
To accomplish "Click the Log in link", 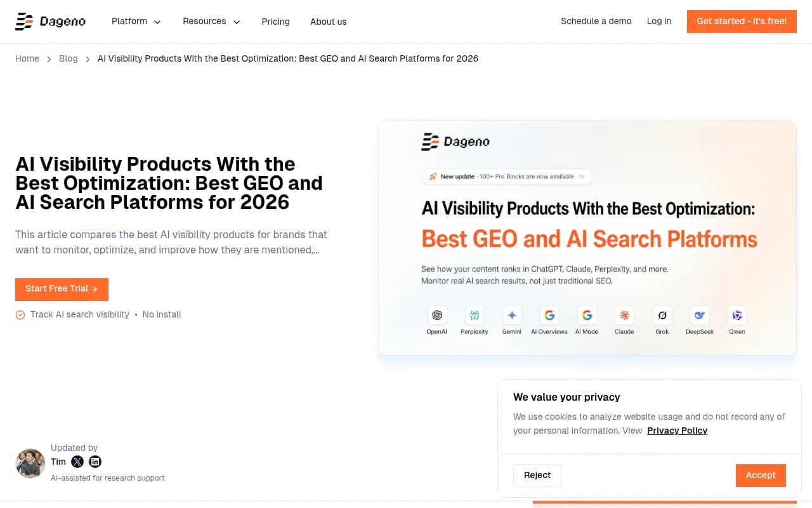I will coord(659,21).
